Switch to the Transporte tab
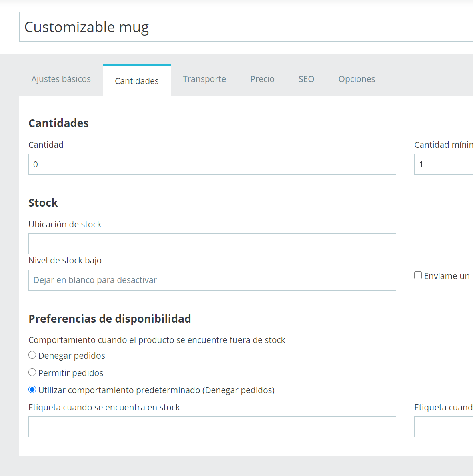473x476 pixels. coord(204,79)
